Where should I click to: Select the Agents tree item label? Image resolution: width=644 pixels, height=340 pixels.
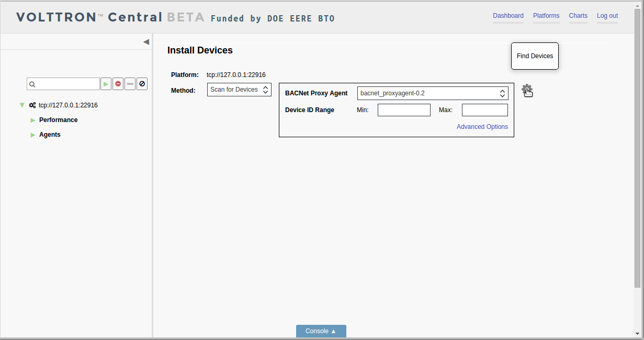[50, 135]
